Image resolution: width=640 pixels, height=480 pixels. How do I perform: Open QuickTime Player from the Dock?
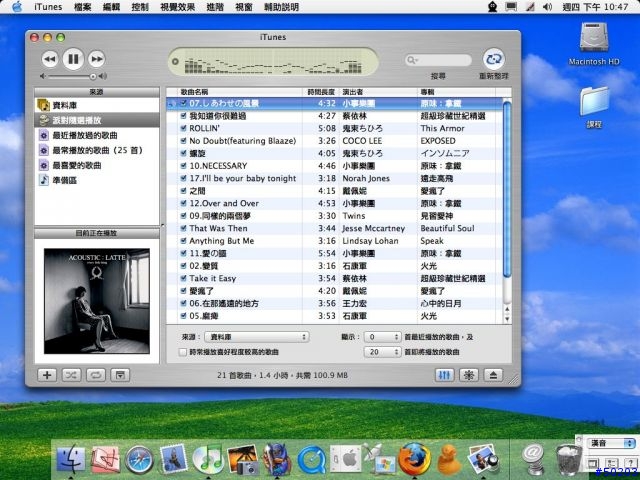click(312, 460)
